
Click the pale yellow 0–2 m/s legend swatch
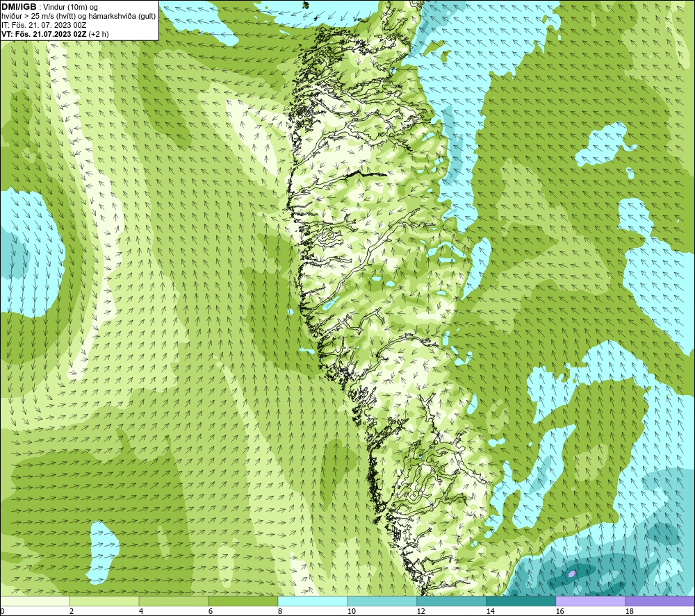[x=35, y=601]
